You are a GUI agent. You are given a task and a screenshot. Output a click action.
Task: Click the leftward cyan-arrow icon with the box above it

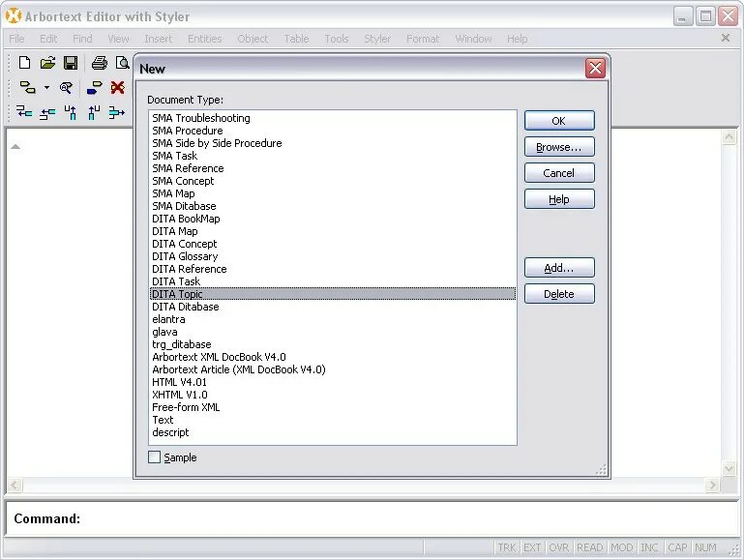(x=24, y=112)
